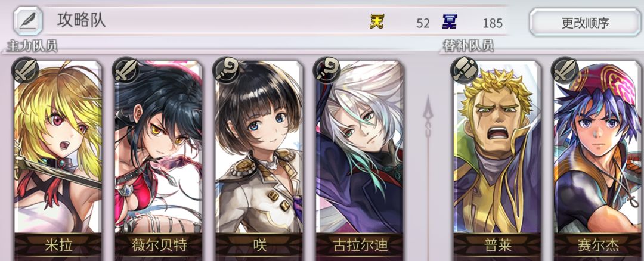Click the 替补队员 section label
The image size is (644, 261).
coord(468,46)
